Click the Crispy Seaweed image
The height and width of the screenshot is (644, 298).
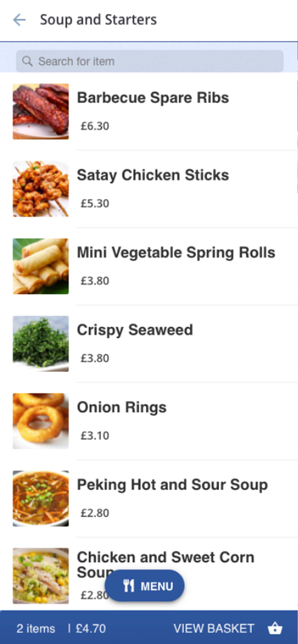pyautogui.click(x=41, y=344)
